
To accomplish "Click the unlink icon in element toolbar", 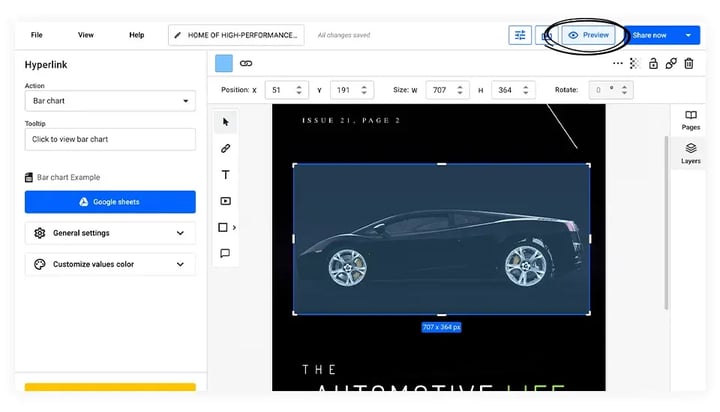I will 671,63.
